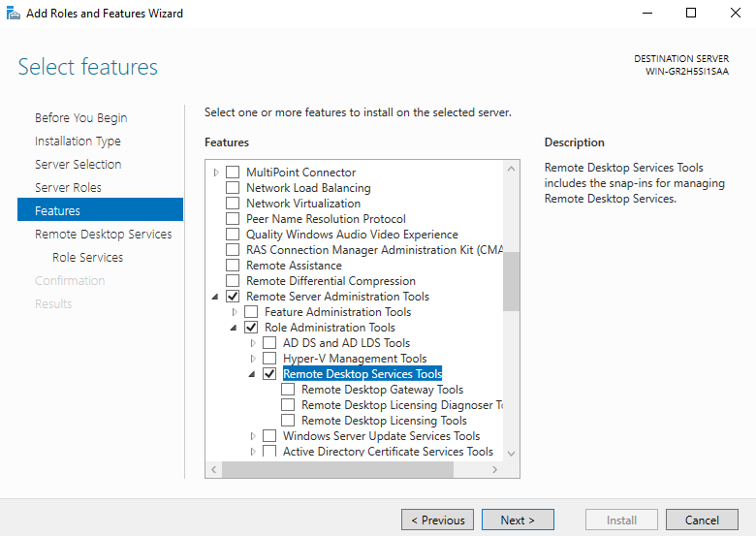The width and height of the screenshot is (756, 536).
Task: Go to the Server Roles step
Action: point(68,187)
